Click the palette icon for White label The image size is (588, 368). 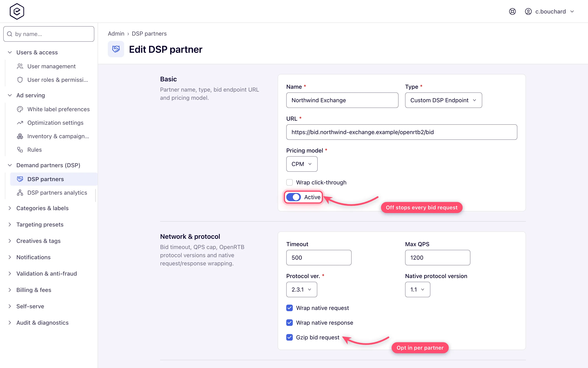[x=20, y=109]
